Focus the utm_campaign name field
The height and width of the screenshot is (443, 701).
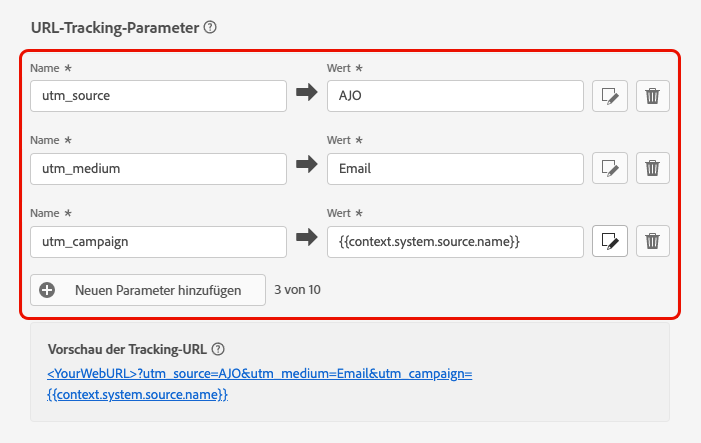(158, 241)
